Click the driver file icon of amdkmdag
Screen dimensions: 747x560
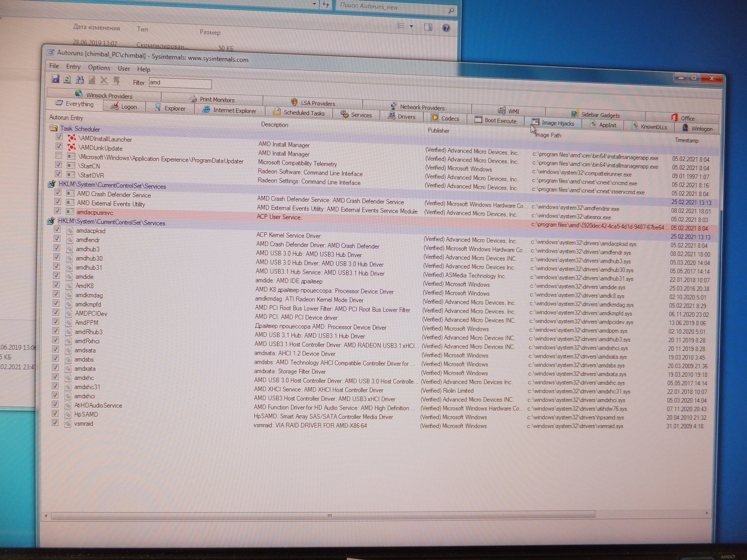pyautogui.click(x=69, y=294)
